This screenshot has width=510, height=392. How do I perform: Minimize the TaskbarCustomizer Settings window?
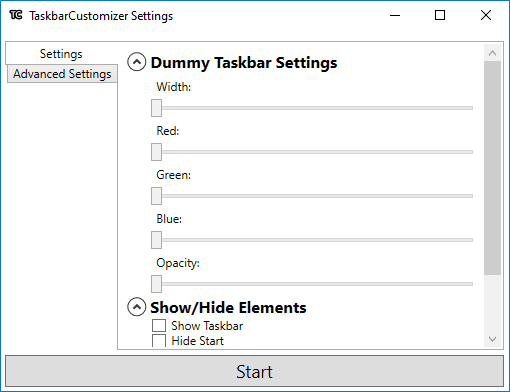[x=395, y=15]
